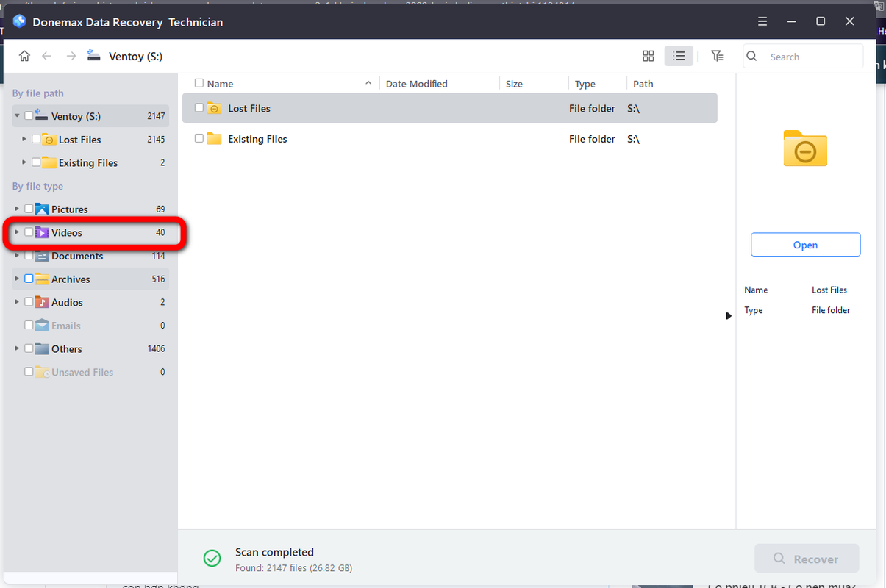Click the large folder preview icon

[805, 148]
